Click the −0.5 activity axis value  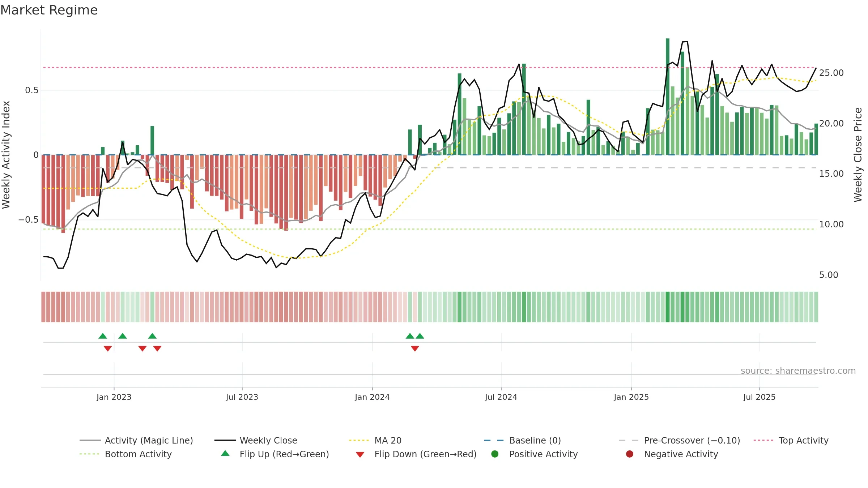[28, 220]
